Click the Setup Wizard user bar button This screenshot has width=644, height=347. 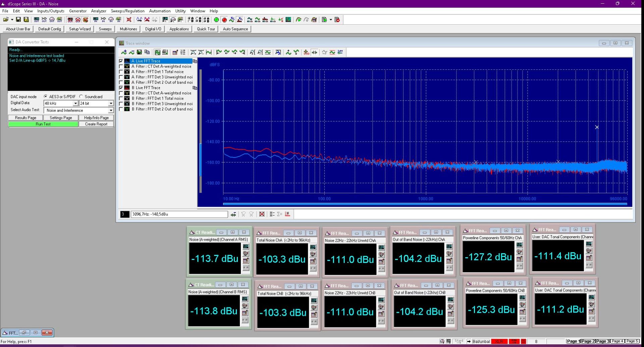pos(80,29)
